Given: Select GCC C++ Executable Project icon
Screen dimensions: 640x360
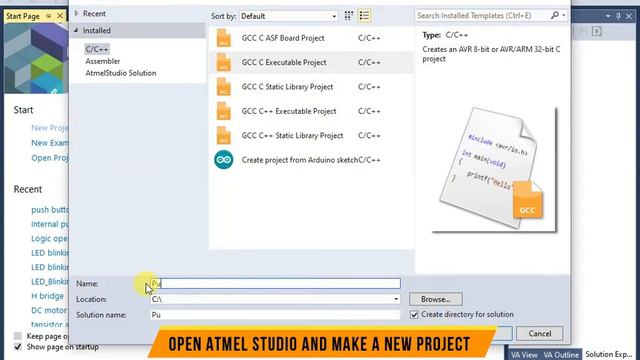Looking at the screenshot, I should click(x=224, y=111).
